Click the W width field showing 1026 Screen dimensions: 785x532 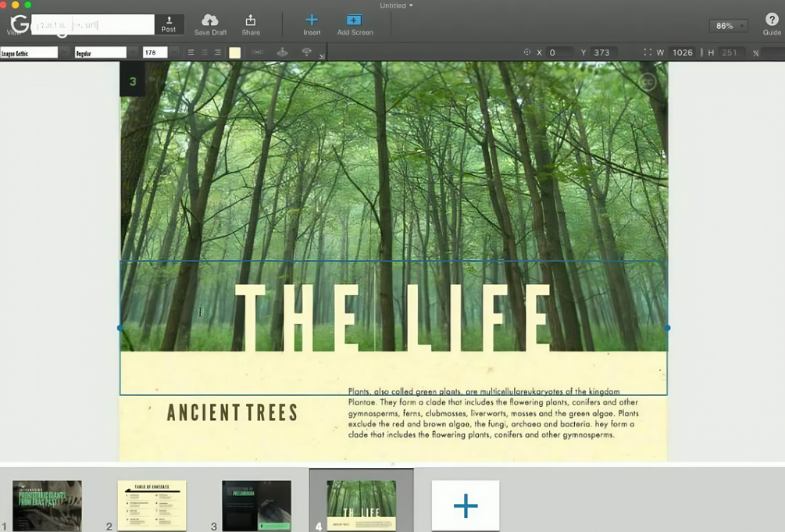[683, 52]
